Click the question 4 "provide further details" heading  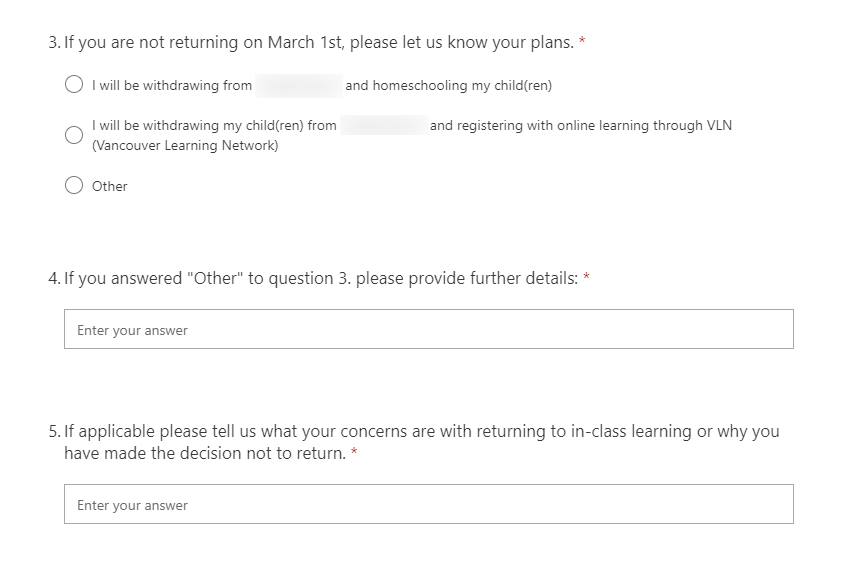click(320, 278)
